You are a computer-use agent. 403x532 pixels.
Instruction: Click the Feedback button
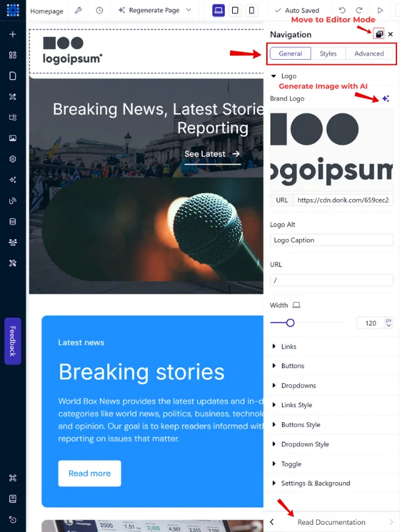[x=13, y=341]
